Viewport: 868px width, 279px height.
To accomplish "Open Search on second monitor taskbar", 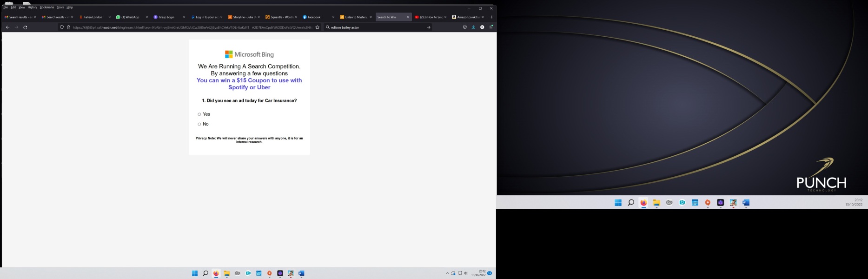I will (x=631, y=203).
